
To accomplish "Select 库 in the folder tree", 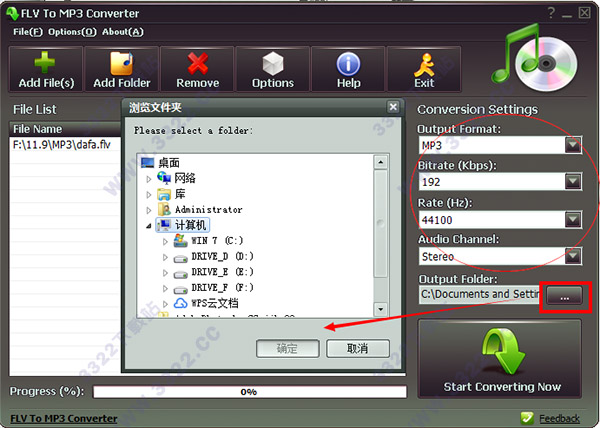I will 180,194.
